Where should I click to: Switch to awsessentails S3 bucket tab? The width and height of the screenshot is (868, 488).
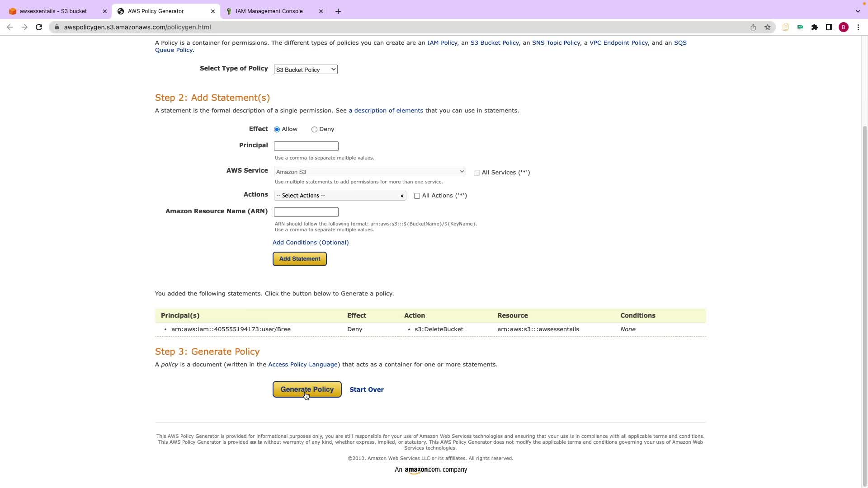pyautogui.click(x=53, y=11)
